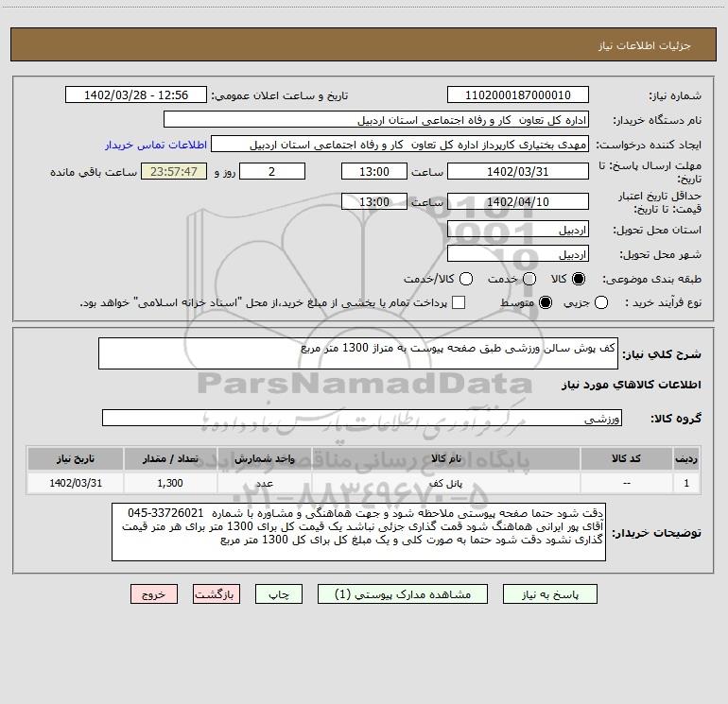Image resolution: width=728 pixels, height=704 pixels.
Task: Click the remaining days field showing 2
Action: [x=272, y=171]
